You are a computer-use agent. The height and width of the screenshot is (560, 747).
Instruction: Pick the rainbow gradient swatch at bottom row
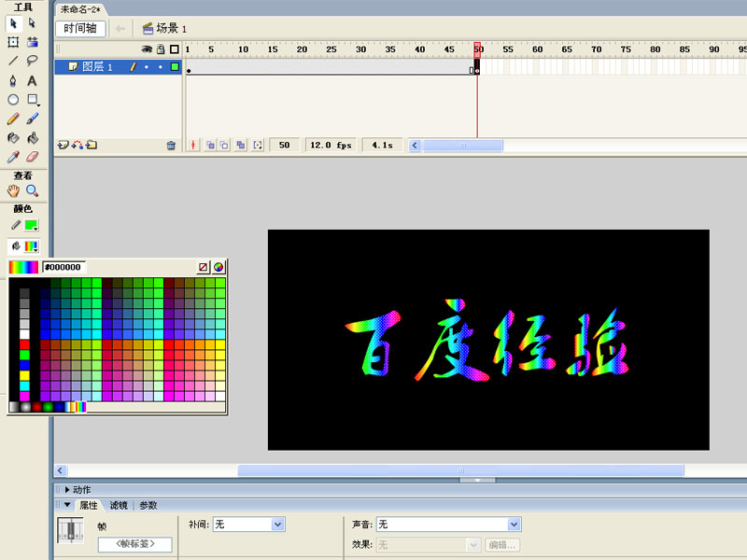coord(81,407)
